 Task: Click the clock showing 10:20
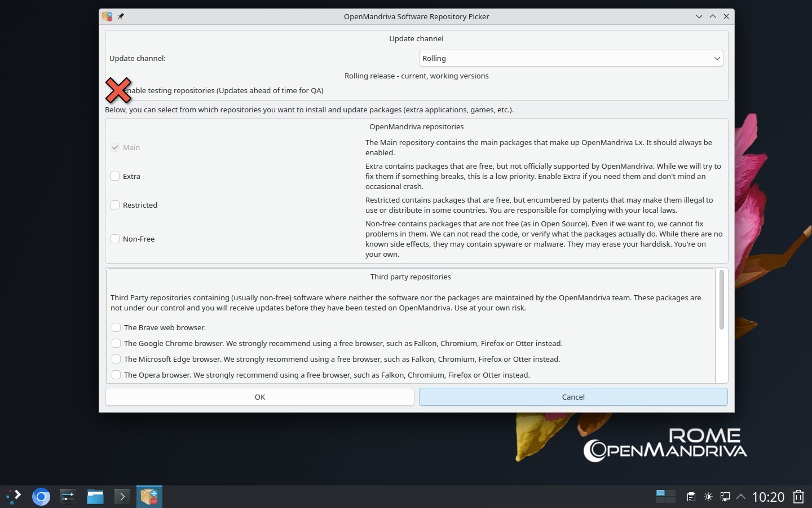768,497
